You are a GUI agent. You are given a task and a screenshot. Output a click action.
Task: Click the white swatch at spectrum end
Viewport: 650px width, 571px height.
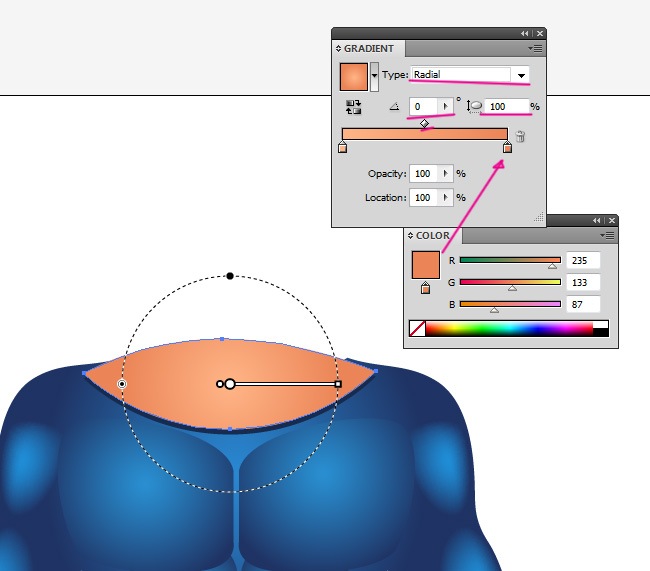(601, 324)
